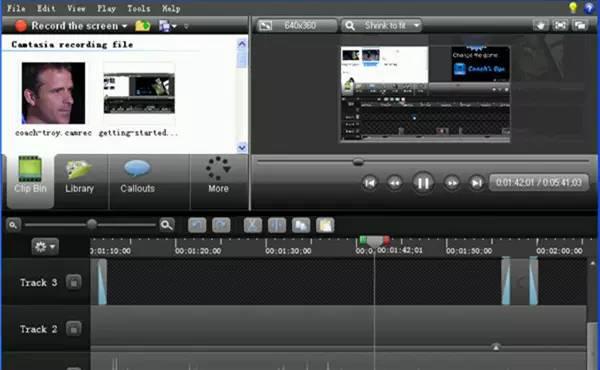Viewport: 600px width, 370px height.
Task: Click the Undo toolbar icon
Action: (197, 225)
